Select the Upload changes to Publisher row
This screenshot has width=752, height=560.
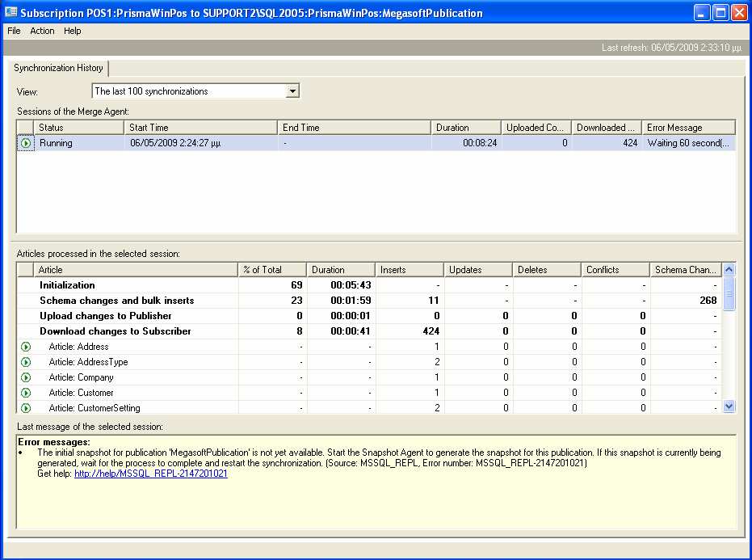click(369, 316)
